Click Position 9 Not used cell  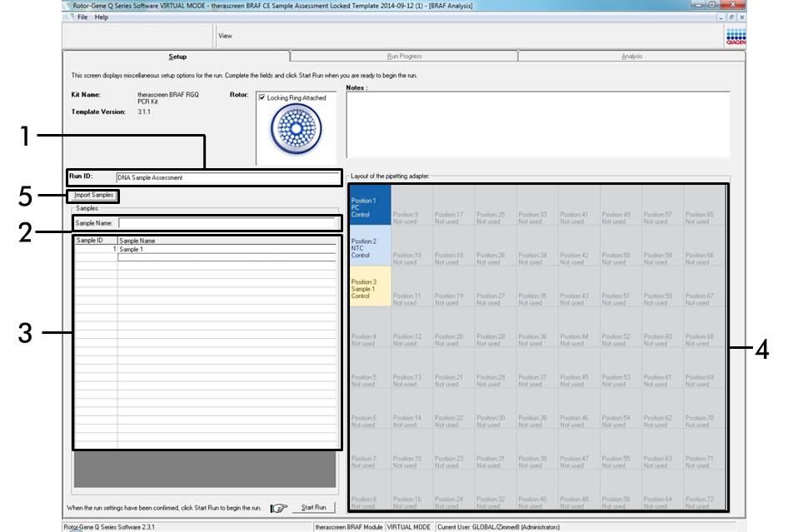[x=412, y=205]
